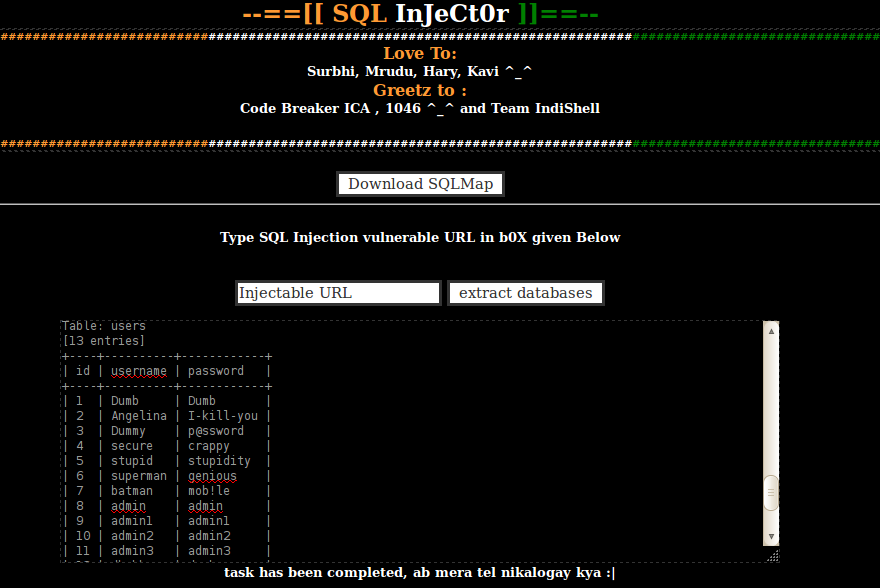Screen dimensions: 880x588
Task: Click the 'id' column header
Action: (83, 371)
